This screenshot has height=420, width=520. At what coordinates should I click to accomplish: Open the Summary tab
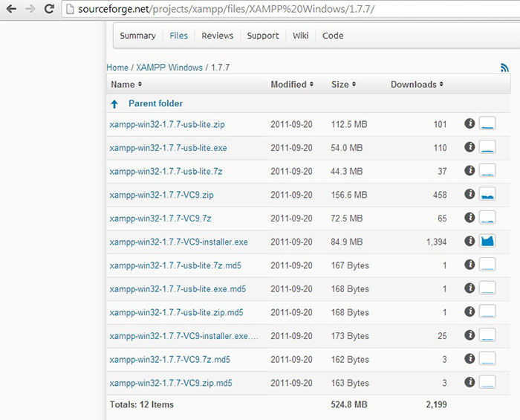(137, 36)
